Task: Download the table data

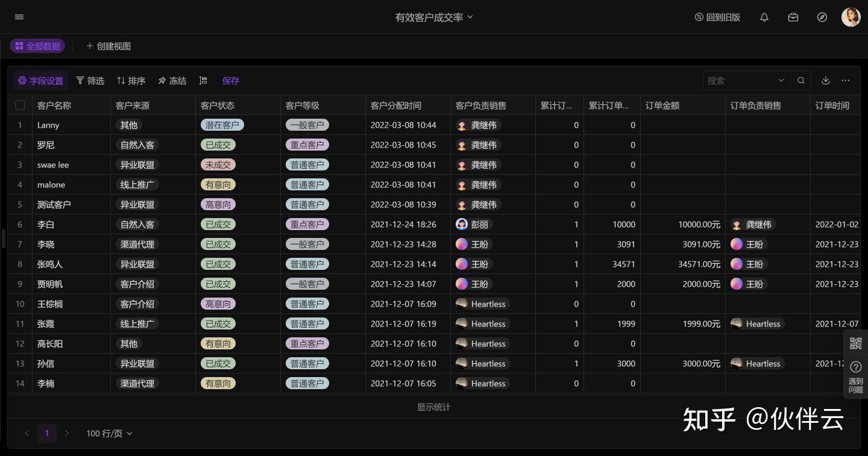Action: point(826,81)
